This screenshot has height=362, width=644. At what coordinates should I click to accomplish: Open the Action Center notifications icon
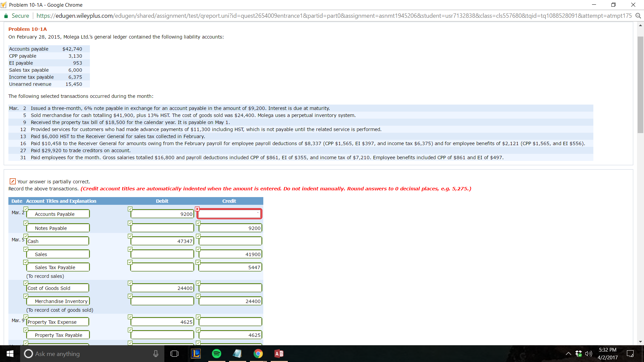click(630, 354)
